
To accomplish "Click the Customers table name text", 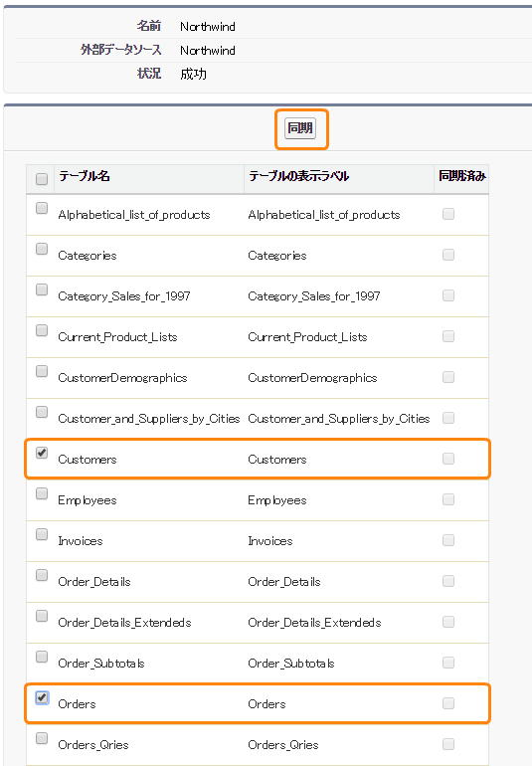I will (x=88, y=460).
